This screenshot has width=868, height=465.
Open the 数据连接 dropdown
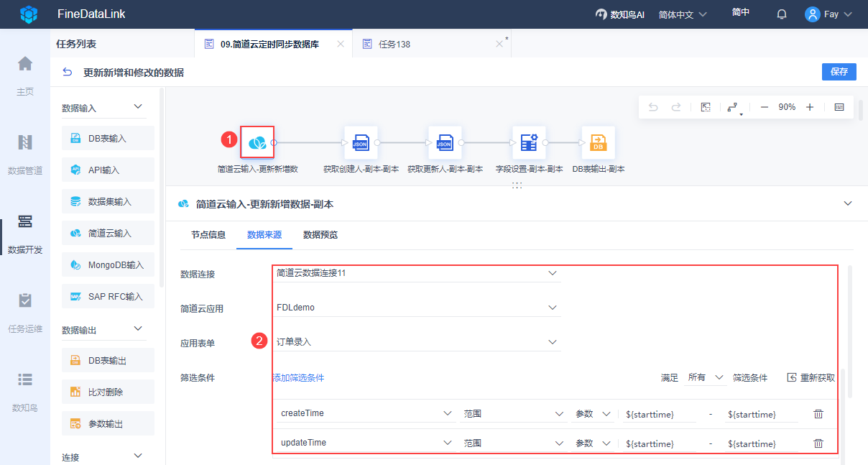click(x=417, y=273)
